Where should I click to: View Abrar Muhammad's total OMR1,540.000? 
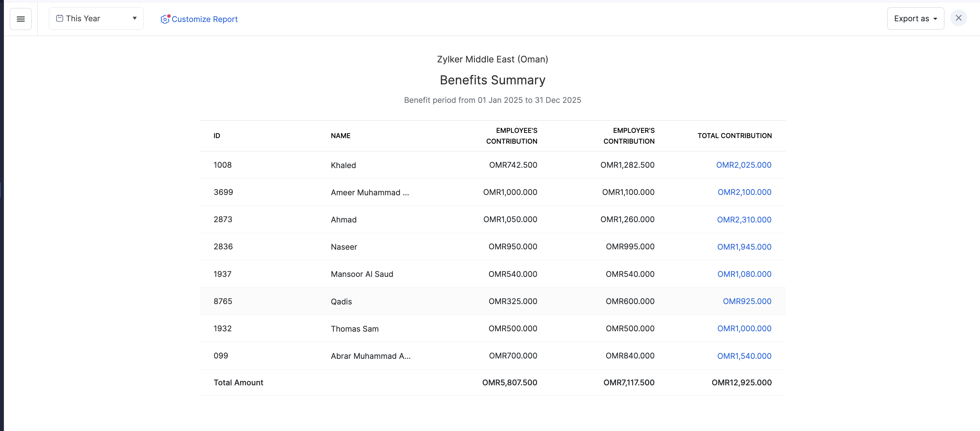coord(744,356)
